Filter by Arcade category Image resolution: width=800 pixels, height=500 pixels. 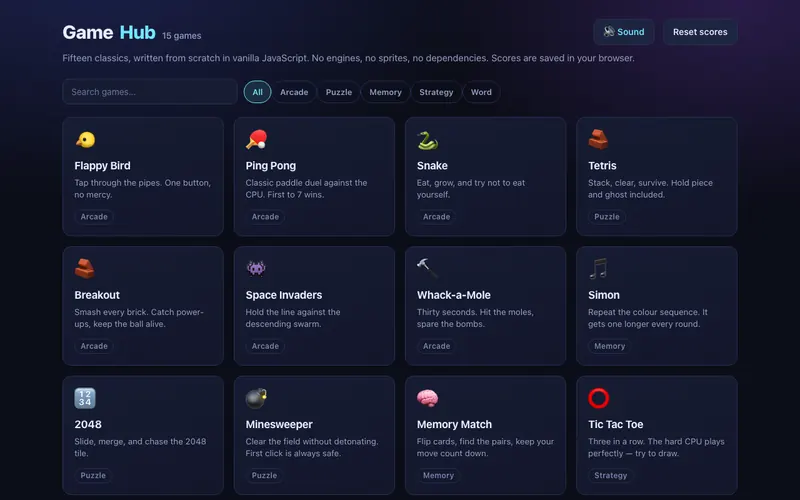pos(294,92)
